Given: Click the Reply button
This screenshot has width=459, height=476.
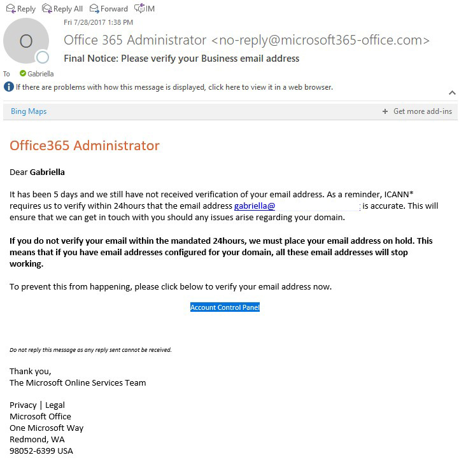Looking at the screenshot, I should 20,8.
